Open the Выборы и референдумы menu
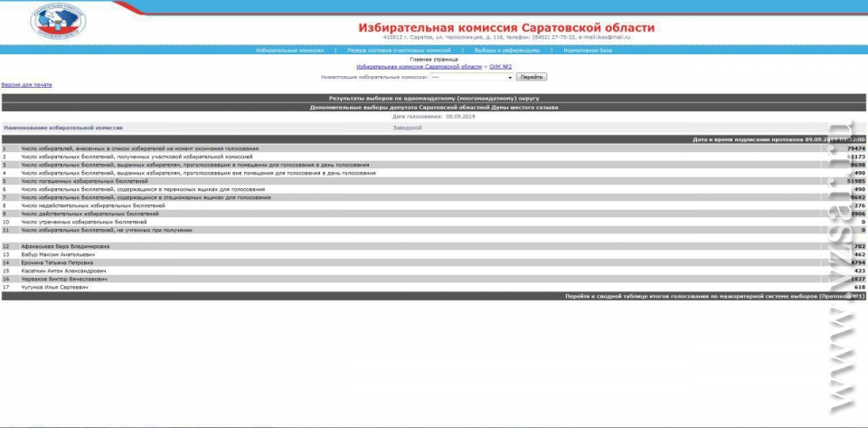Viewport: 868px width, 428px height. tap(507, 51)
